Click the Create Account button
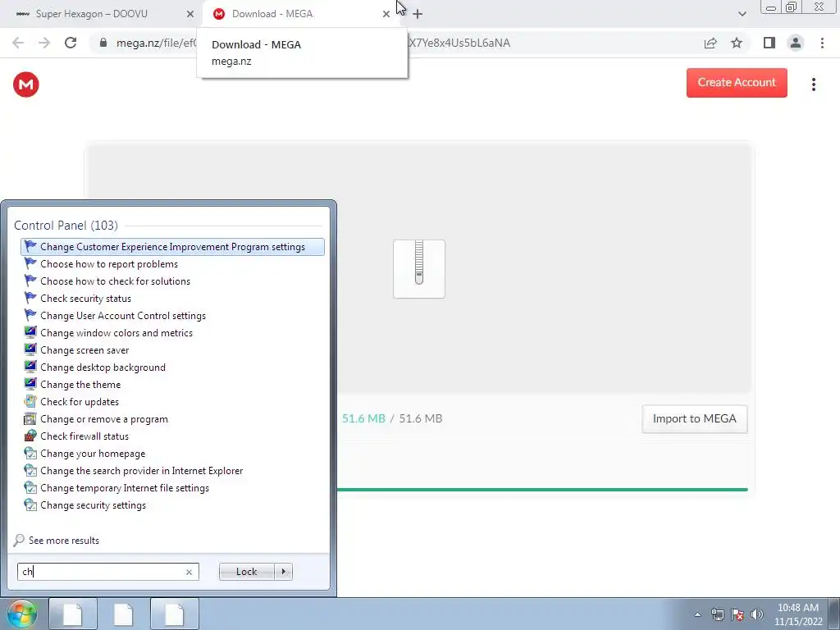 (737, 83)
